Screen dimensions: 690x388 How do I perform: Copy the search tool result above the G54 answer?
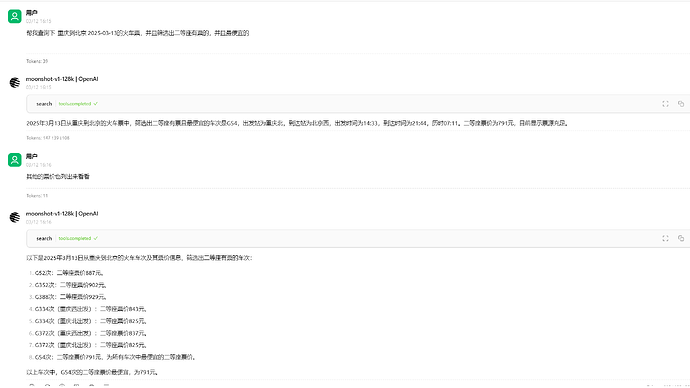pos(681,104)
